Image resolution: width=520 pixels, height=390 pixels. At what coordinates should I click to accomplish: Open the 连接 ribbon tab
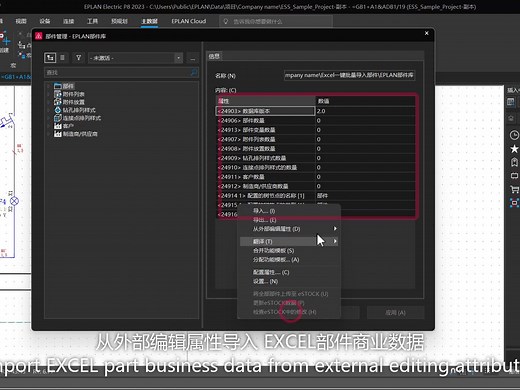click(69, 21)
